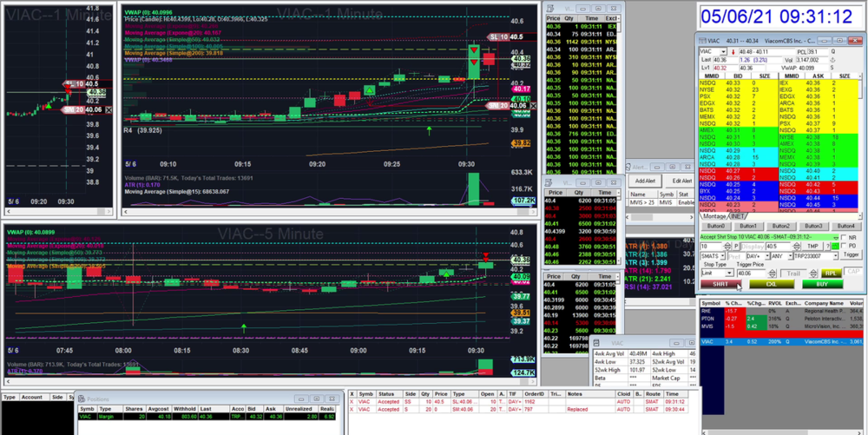The image size is (868, 435).
Task: Click the SHRT short-sell button
Action: click(720, 284)
